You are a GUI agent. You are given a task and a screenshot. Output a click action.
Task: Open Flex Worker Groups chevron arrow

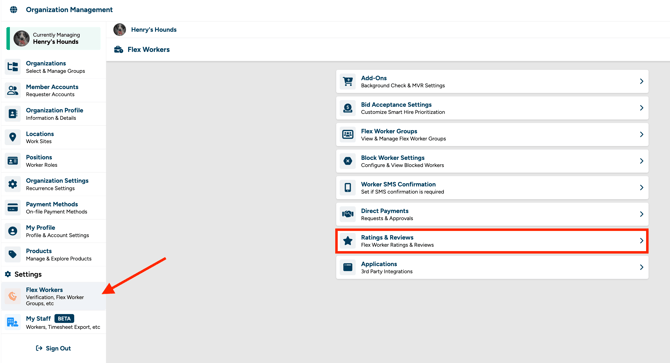(641, 135)
